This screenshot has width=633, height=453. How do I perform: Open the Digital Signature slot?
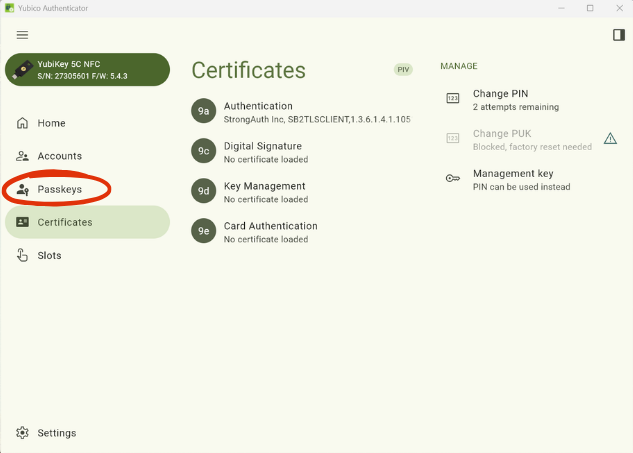[302, 152]
